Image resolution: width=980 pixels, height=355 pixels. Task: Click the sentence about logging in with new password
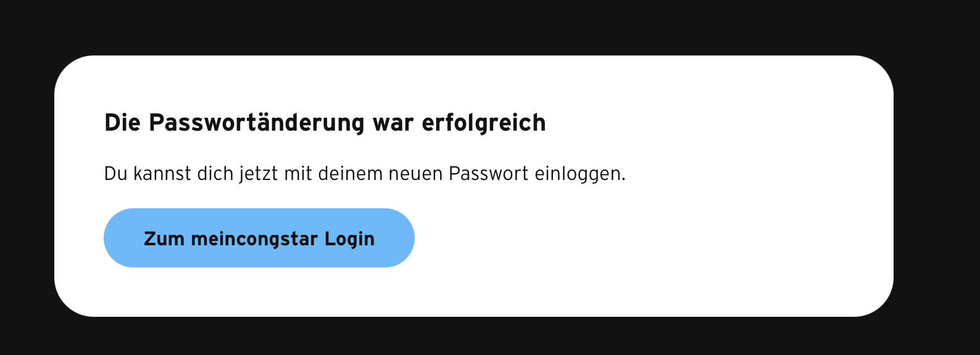(x=365, y=174)
